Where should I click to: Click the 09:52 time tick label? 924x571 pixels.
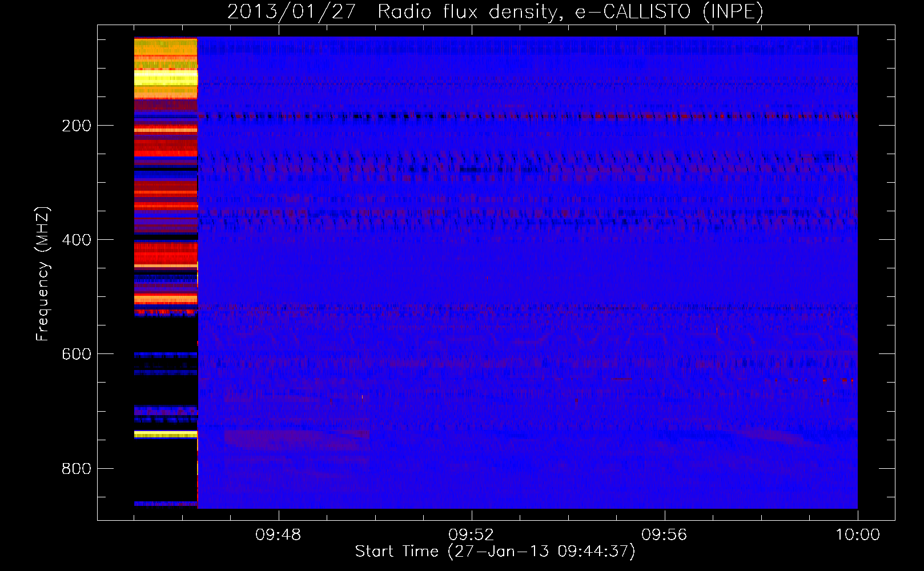point(471,535)
